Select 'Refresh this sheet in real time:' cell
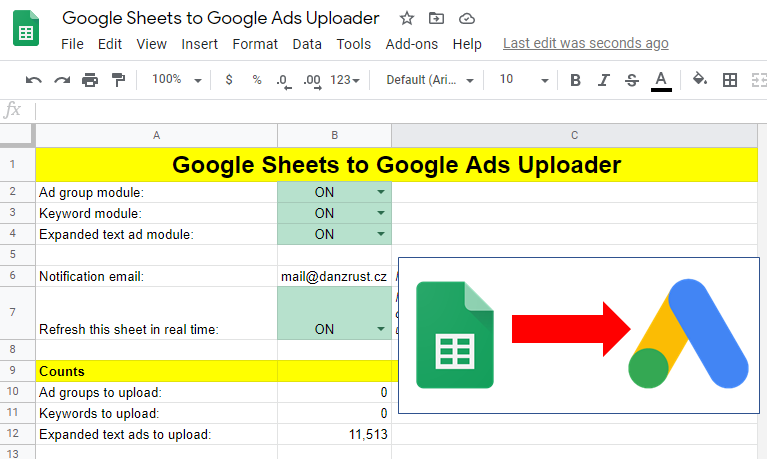Viewport: 767px width, 459px height. 157,313
